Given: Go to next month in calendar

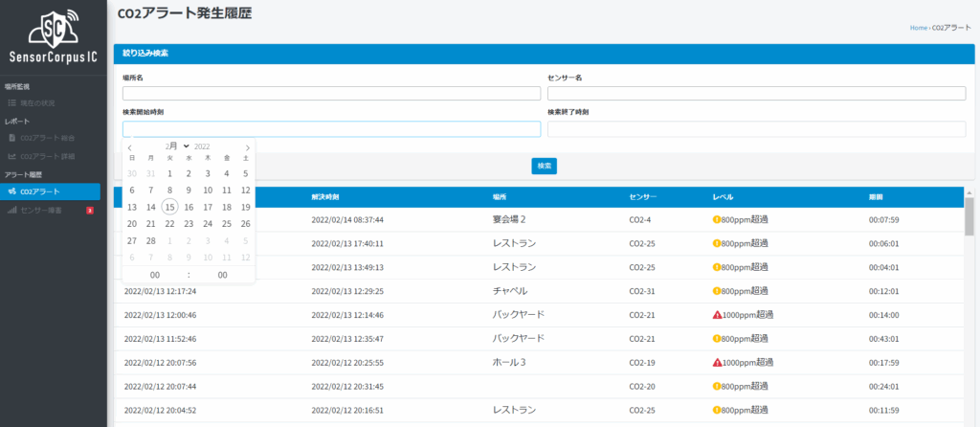Looking at the screenshot, I should [247, 146].
